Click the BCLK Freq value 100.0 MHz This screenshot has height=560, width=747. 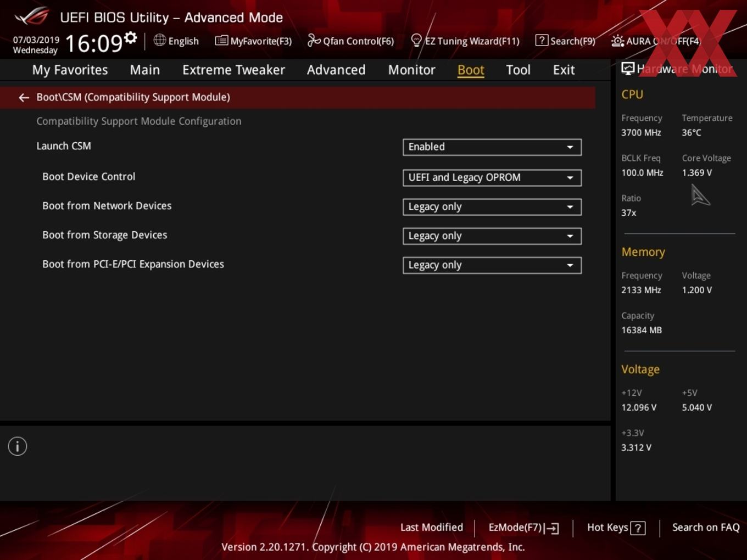click(x=642, y=172)
